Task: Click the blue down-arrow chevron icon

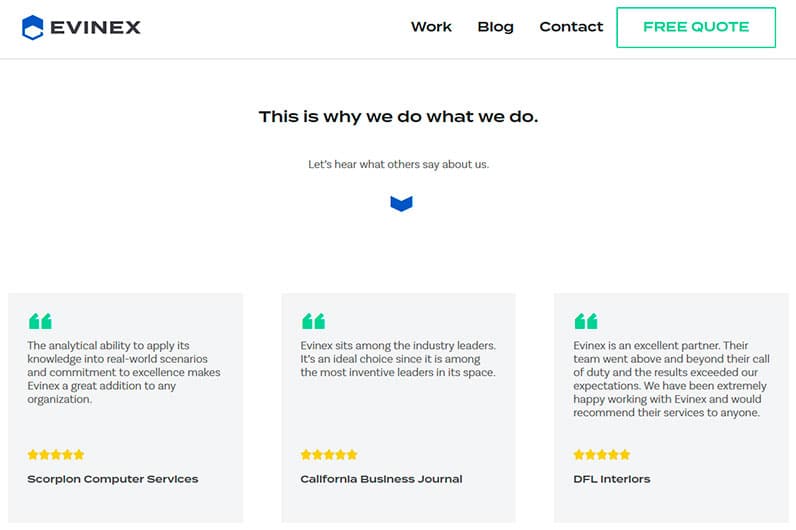Action: click(x=401, y=204)
